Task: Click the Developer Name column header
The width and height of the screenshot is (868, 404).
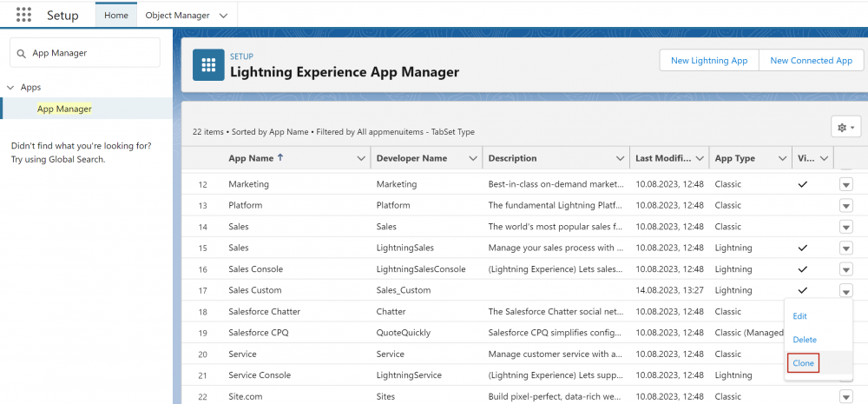Action: tap(411, 158)
